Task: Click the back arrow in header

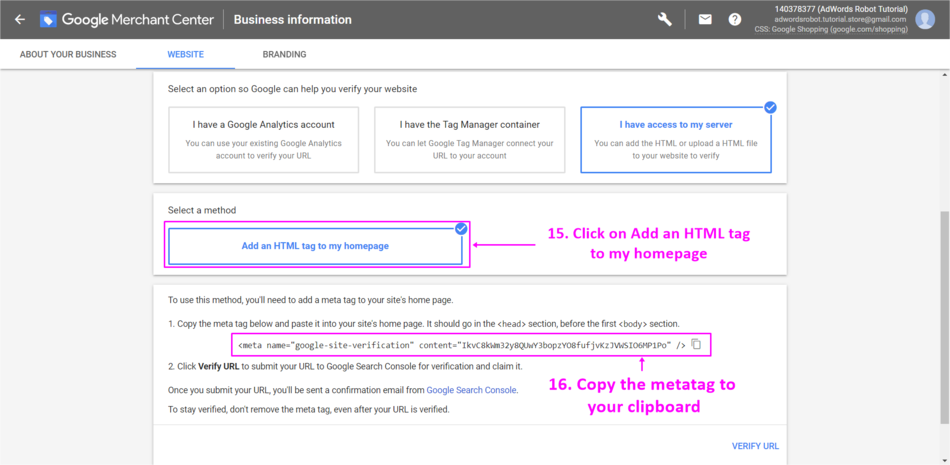Action: point(19,19)
